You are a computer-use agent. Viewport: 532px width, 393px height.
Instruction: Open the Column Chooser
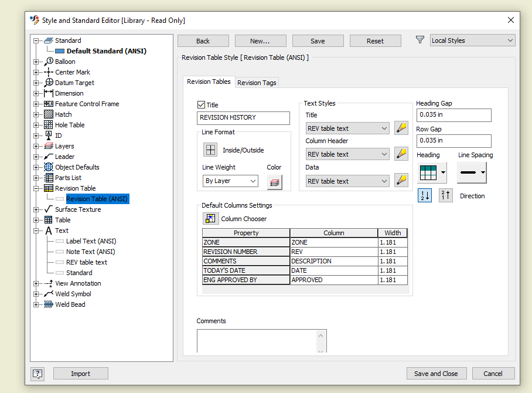(x=210, y=218)
